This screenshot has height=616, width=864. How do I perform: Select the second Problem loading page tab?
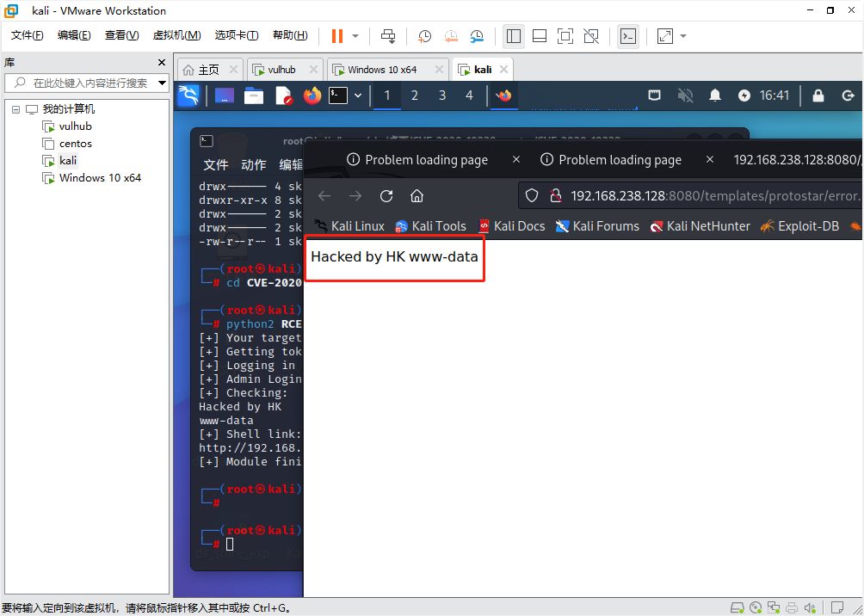point(620,160)
